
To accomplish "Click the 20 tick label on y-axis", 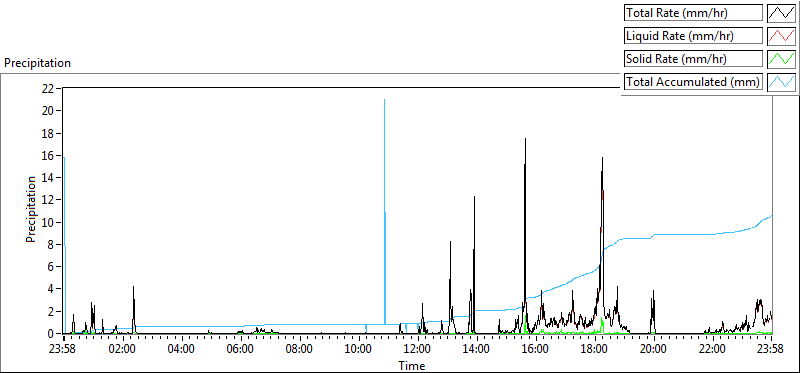I will [x=48, y=111].
